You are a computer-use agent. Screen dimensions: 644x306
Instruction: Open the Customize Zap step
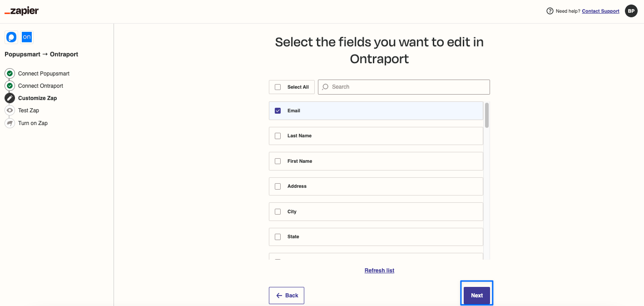tap(37, 98)
